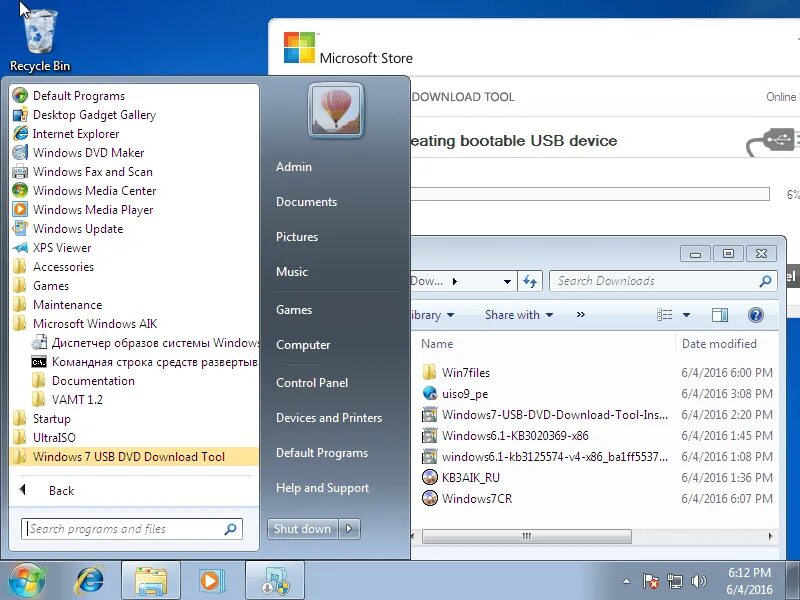Show hidden tray icons

(627, 581)
